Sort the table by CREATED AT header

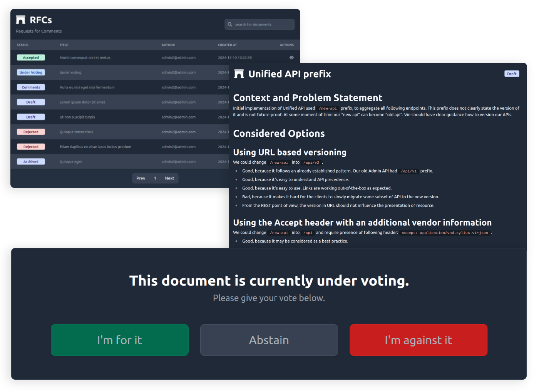click(x=227, y=45)
